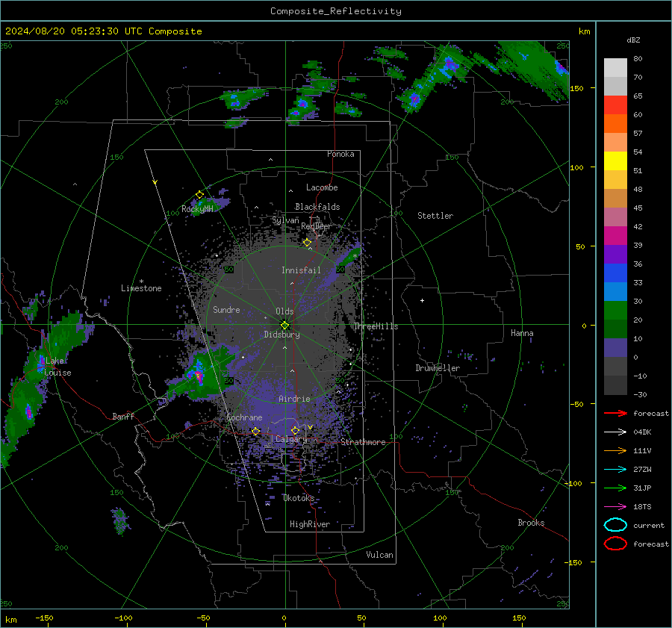Select the red 65 dBZ color swatch
This screenshot has width=672, height=628.
pos(615,105)
